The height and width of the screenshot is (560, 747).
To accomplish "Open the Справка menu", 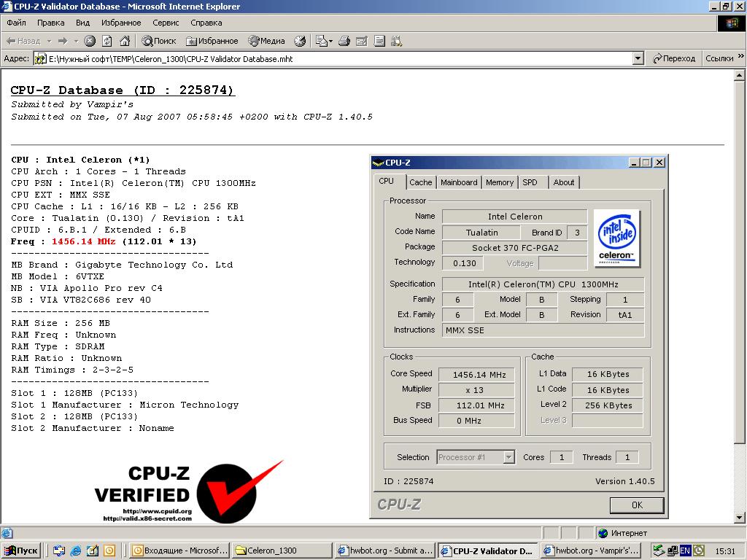I will pos(206,23).
